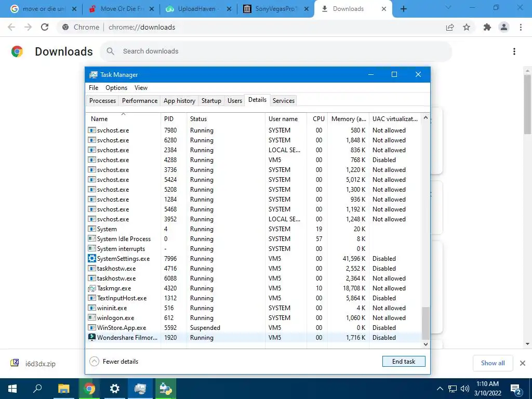Click Show all downloads button
Viewport: 532px width, 399px height.
[493, 363]
